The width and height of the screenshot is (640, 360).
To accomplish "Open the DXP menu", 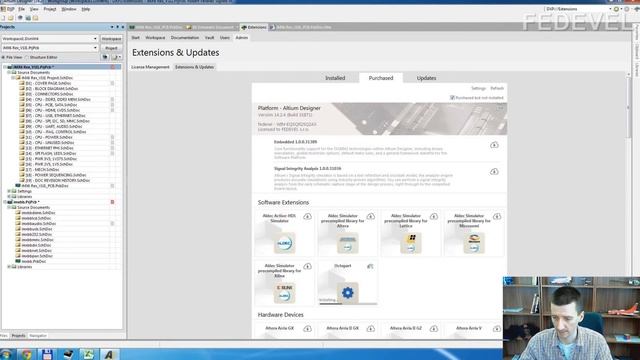I will click(8, 9).
